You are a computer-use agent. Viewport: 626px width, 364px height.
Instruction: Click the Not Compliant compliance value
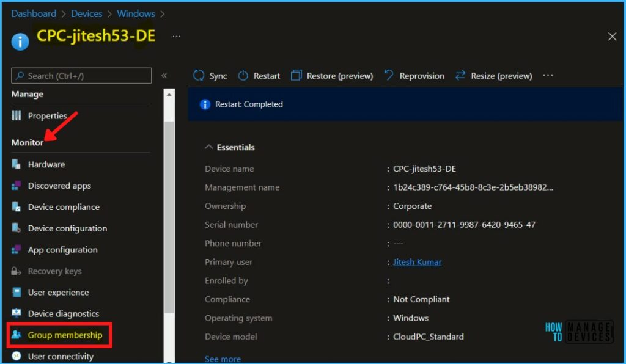pos(421,299)
